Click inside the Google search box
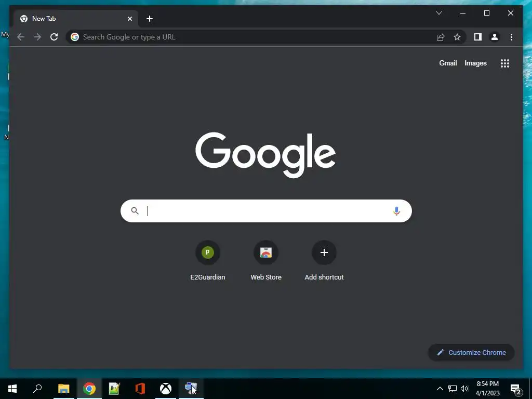 (266, 211)
